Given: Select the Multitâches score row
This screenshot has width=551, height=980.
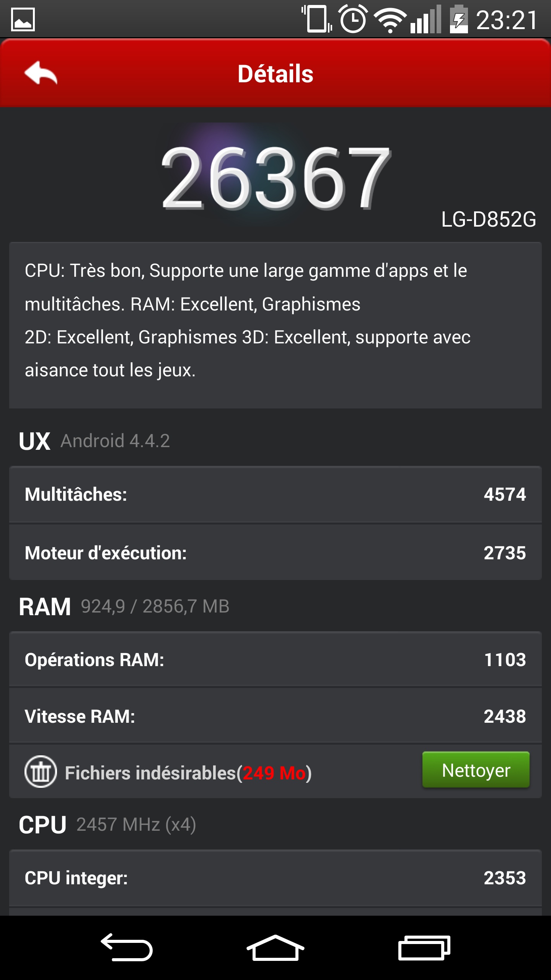Looking at the screenshot, I should 275,494.
